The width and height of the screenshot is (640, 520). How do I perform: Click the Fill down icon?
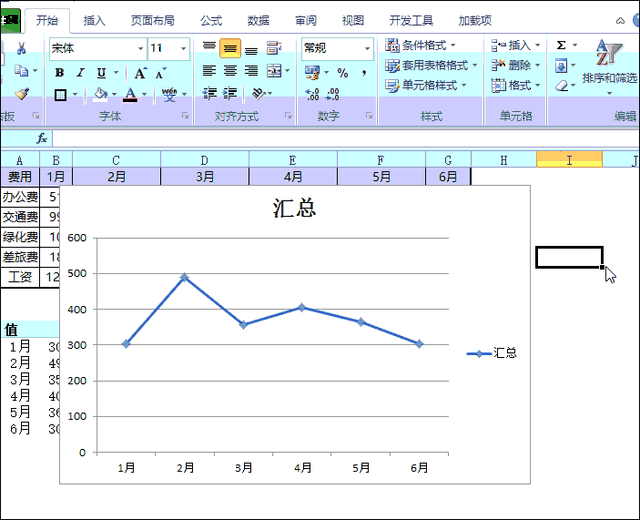pyautogui.click(x=561, y=65)
